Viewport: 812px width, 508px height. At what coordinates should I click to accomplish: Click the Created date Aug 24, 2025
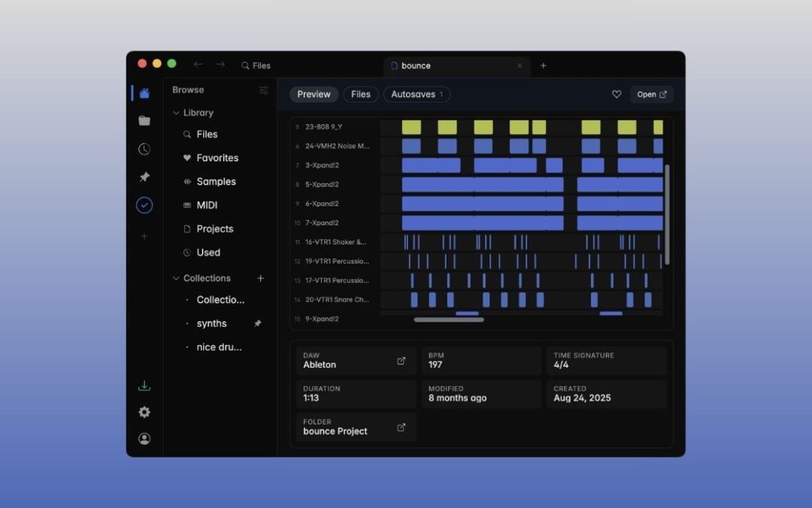582,398
